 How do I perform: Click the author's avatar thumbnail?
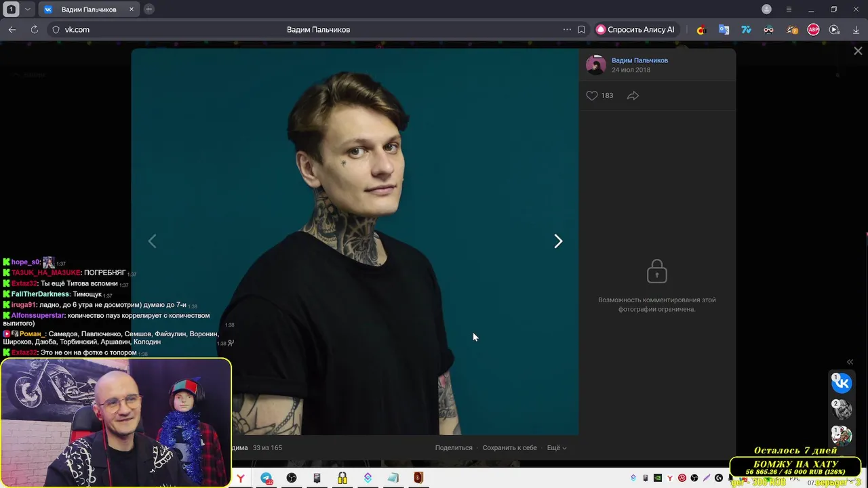[x=596, y=64]
